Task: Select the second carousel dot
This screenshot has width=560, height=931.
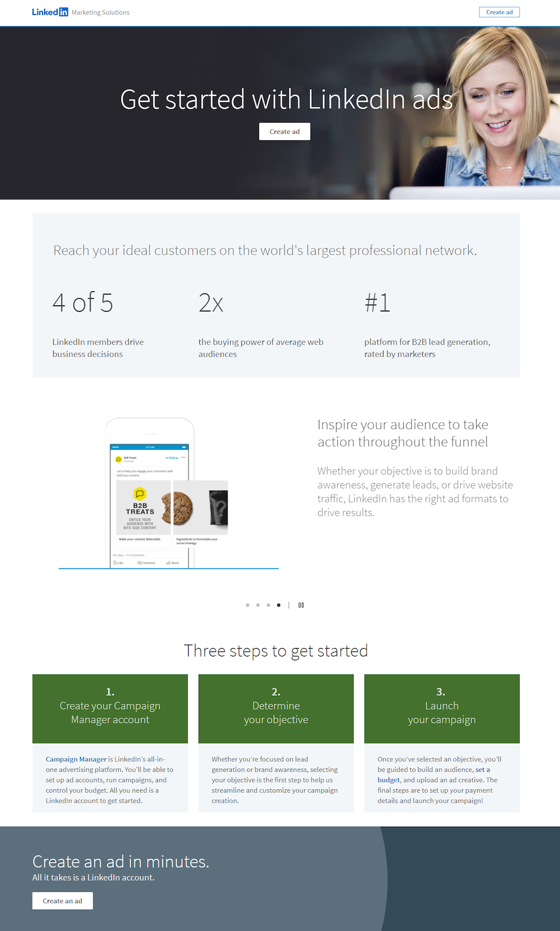Action: [258, 605]
